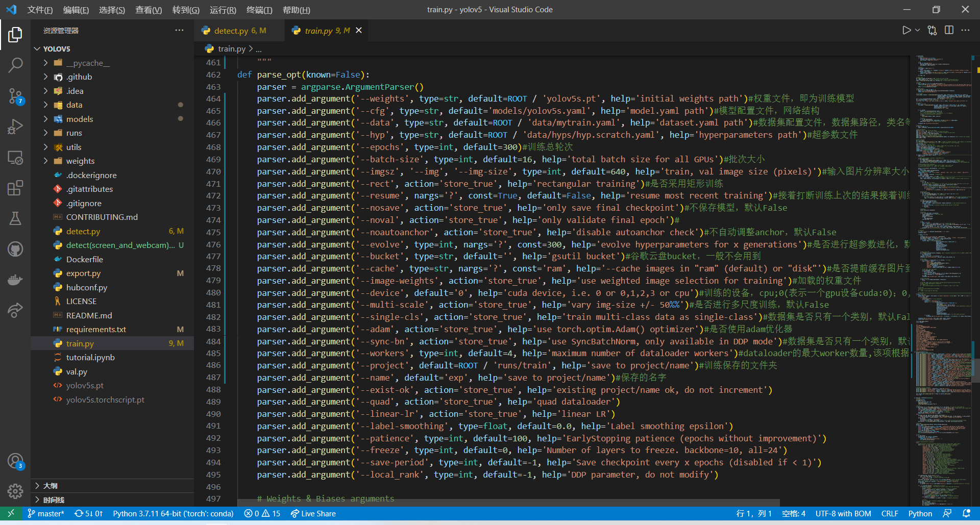Close the train.py editor tab
This screenshot has height=525, width=980.
(359, 31)
